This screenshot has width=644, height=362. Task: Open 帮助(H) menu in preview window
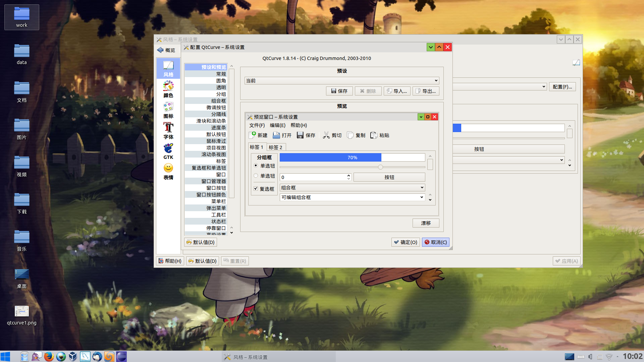[299, 125]
